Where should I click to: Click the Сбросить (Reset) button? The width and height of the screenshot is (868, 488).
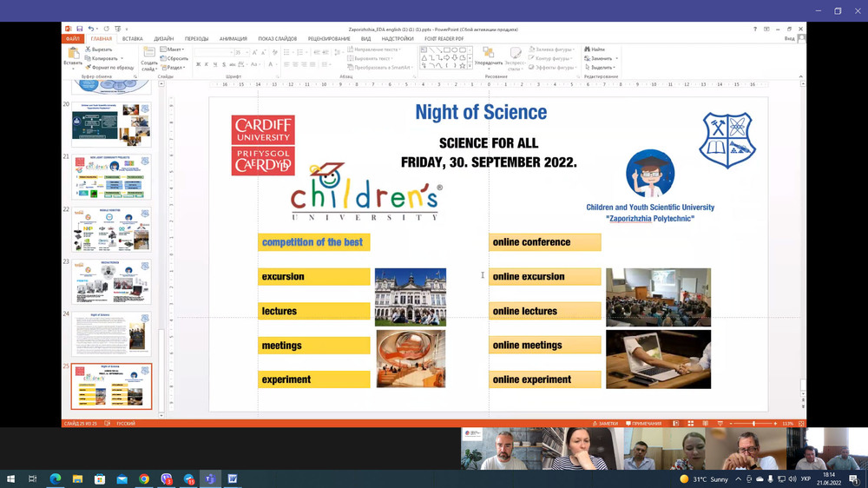[174, 58]
